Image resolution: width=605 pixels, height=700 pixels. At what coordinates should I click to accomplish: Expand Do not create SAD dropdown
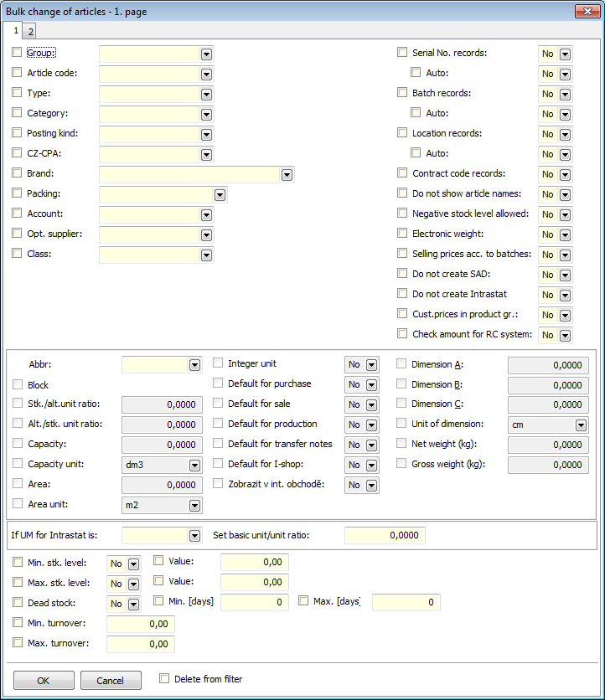[x=565, y=275]
